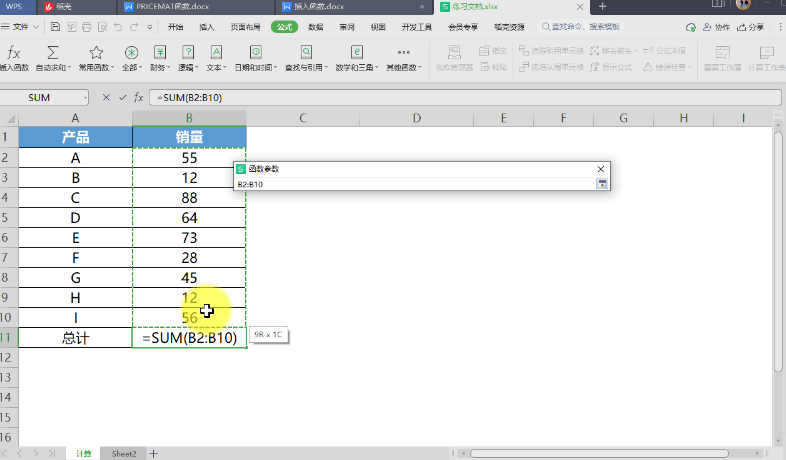This screenshot has height=460, width=786.
Task: Click the fx icon beside the formula bar
Action: 139,97
